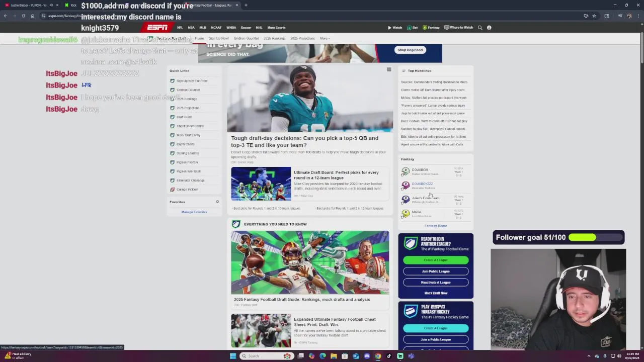Select the Home tab in fantasy subnav
644x362 pixels.
(199, 38)
